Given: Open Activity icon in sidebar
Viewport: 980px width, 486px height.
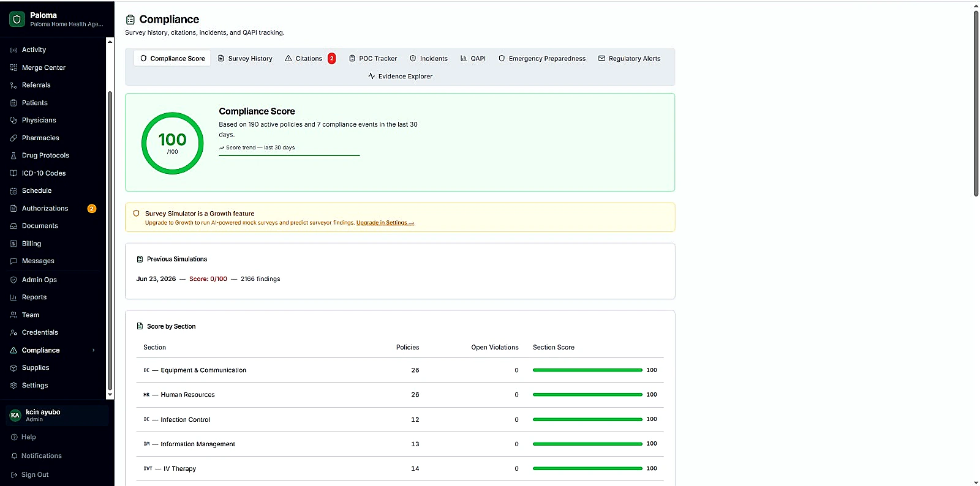Looking at the screenshot, I should pyautogui.click(x=13, y=50).
